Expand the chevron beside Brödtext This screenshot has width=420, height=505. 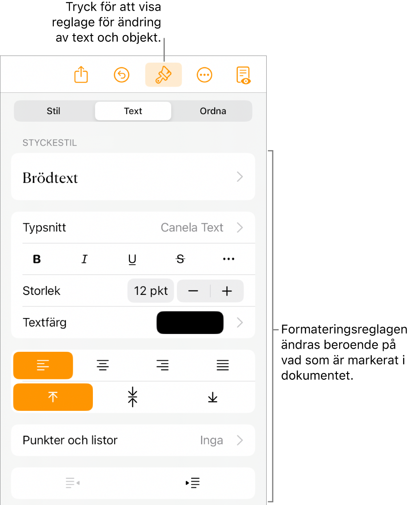click(240, 177)
